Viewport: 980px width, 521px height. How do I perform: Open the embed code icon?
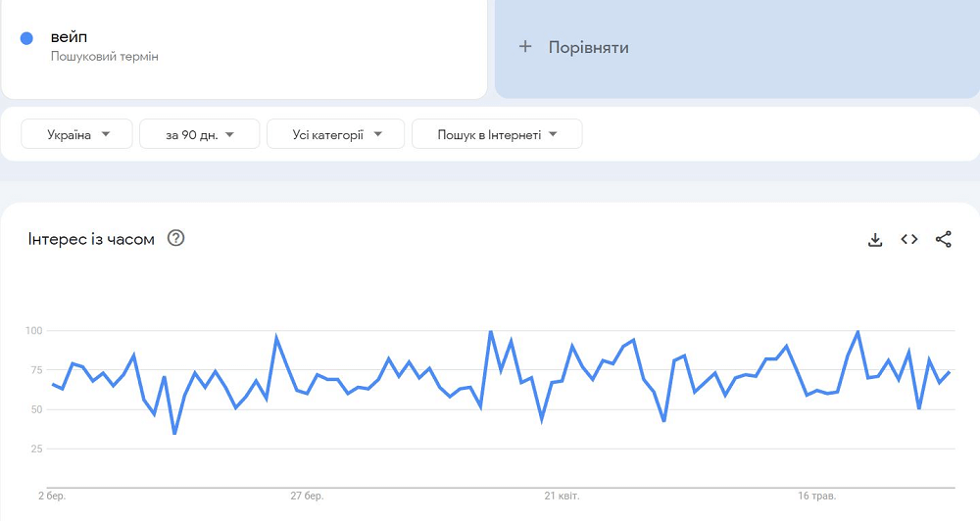click(x=909, y=239)
